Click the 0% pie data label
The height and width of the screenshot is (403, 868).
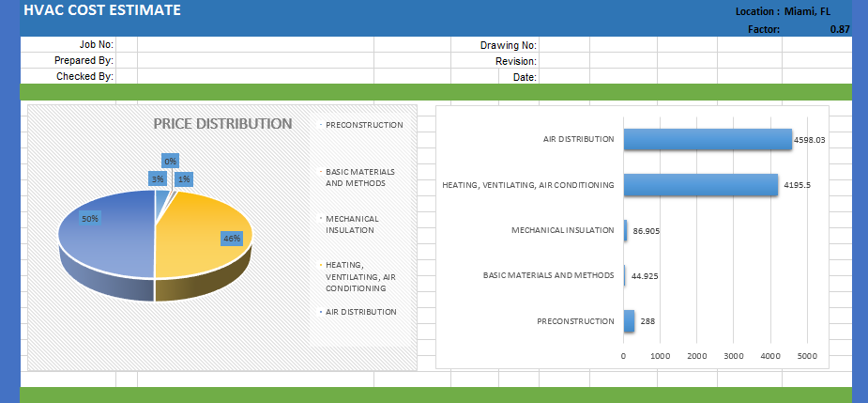tap(170, 162)
